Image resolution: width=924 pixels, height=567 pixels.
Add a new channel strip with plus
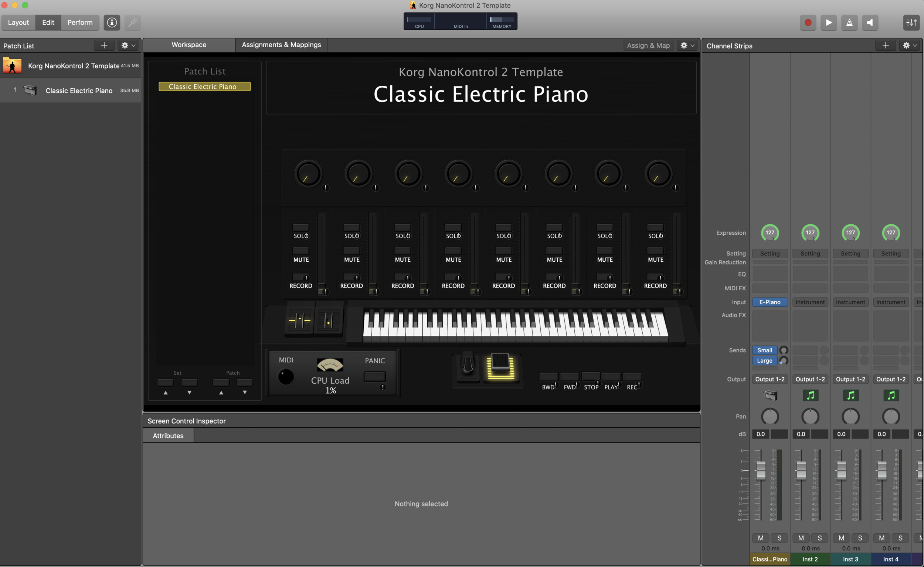tap(885, 45)
